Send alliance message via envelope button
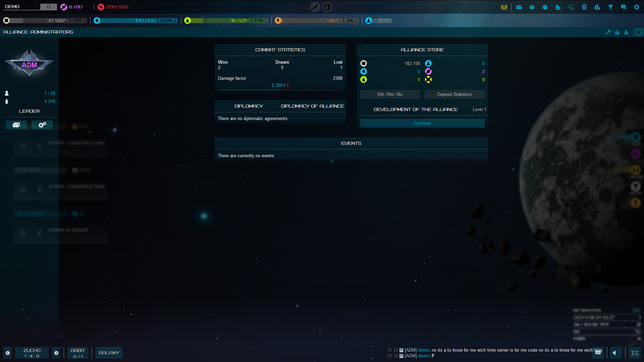 tap(16, 125)
